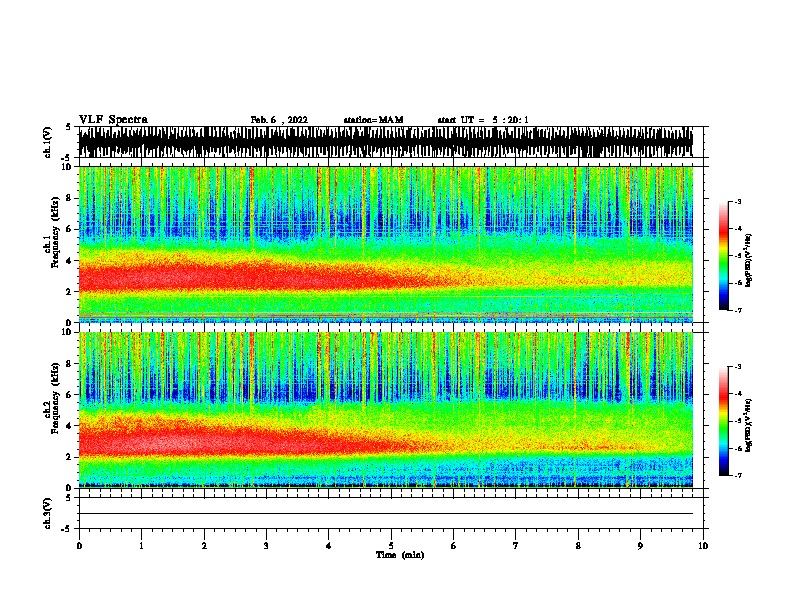
Task: Click the "-6" label on ch.2 colorbar
Action: (737, 448)
